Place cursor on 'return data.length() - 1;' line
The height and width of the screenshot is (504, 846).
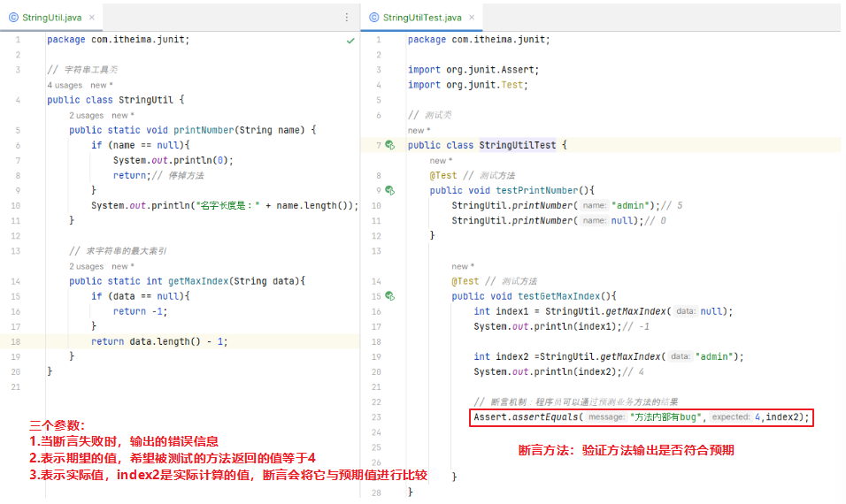click(159, 341)
